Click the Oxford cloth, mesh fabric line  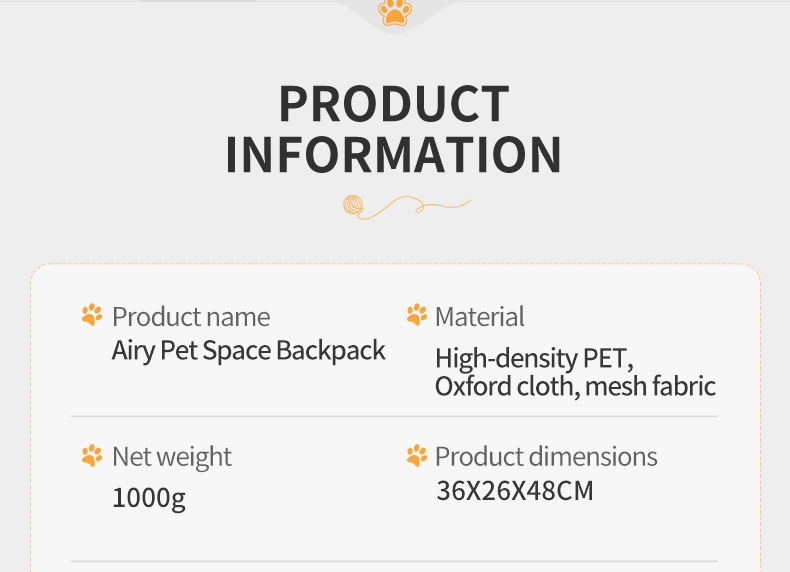coord(575,386)
